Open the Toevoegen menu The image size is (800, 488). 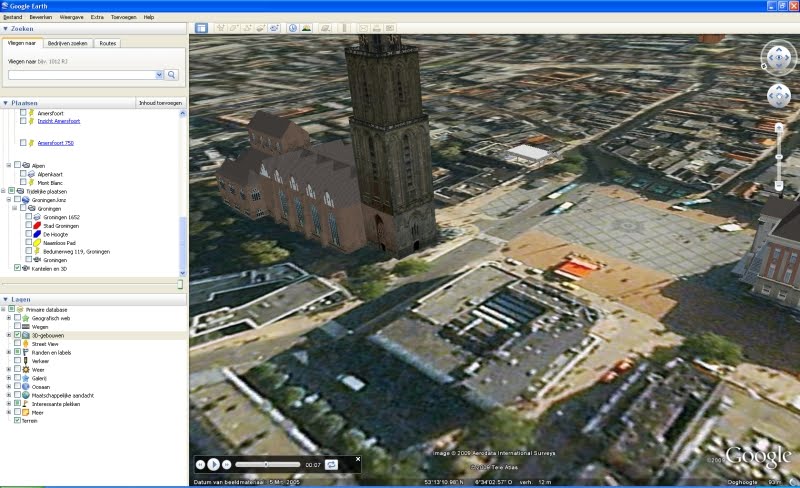tap(123, 17)
